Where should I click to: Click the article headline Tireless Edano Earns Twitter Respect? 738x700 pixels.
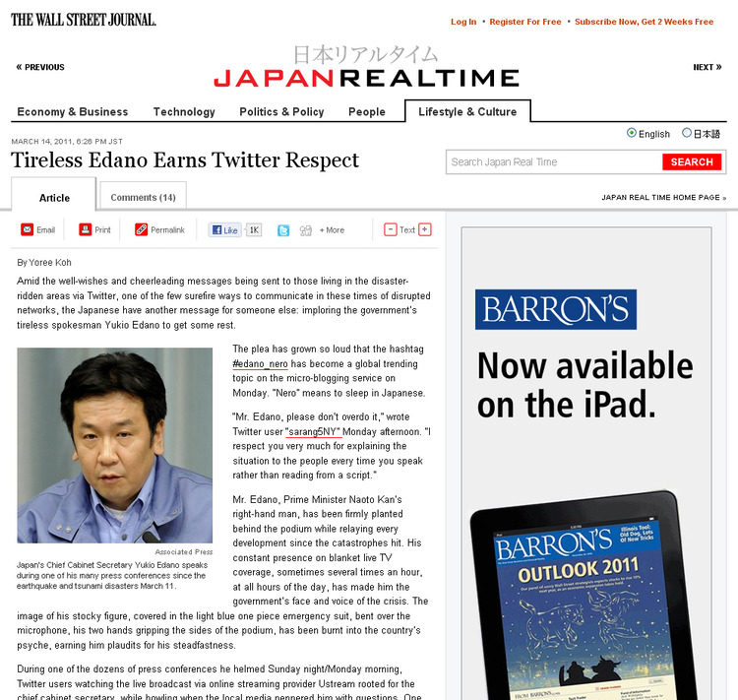click(x=185, y=160)
